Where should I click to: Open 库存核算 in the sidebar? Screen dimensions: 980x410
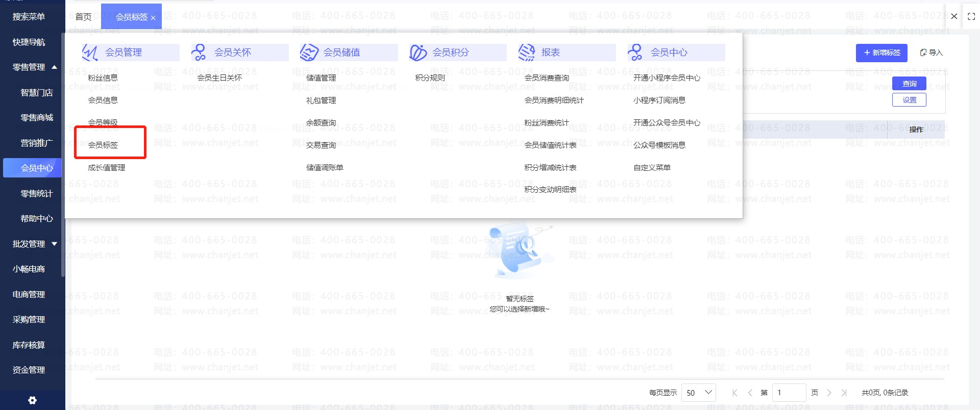(29, 345)
